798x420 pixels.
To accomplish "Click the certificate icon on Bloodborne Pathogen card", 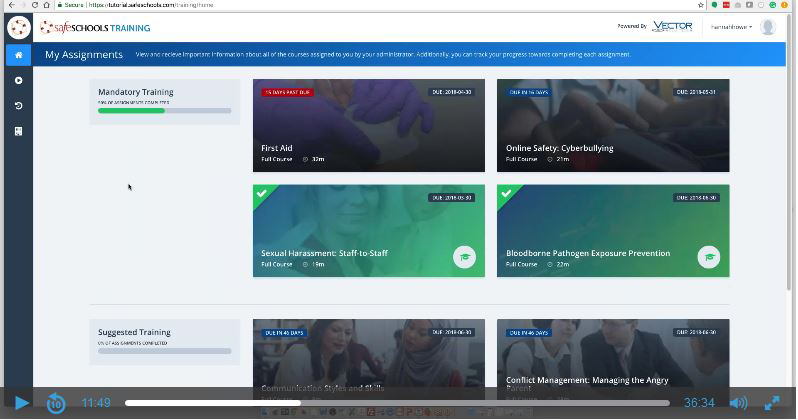I will click(x=708, y=257).
